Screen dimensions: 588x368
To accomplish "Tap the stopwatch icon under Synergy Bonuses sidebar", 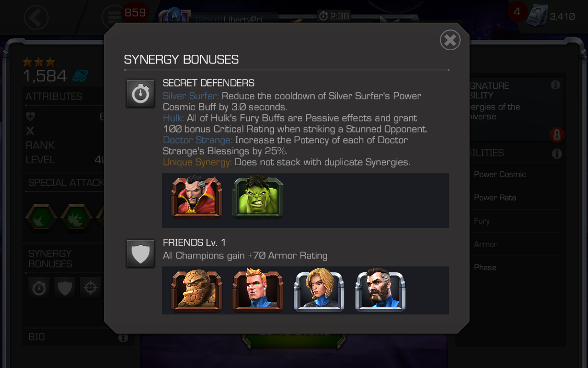I will point(39,288).
